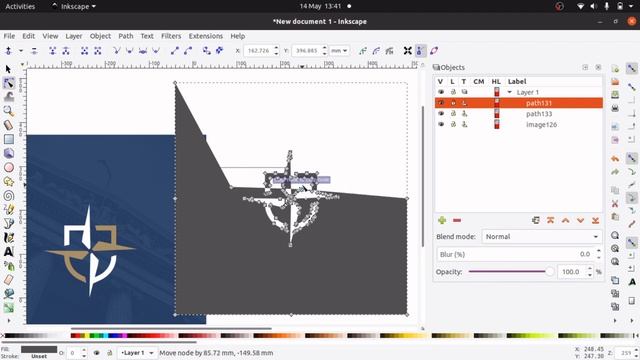This screenshot has height=360, width=640.
Task: Activate the Node editing tool
Action: [x=8, y=83]
